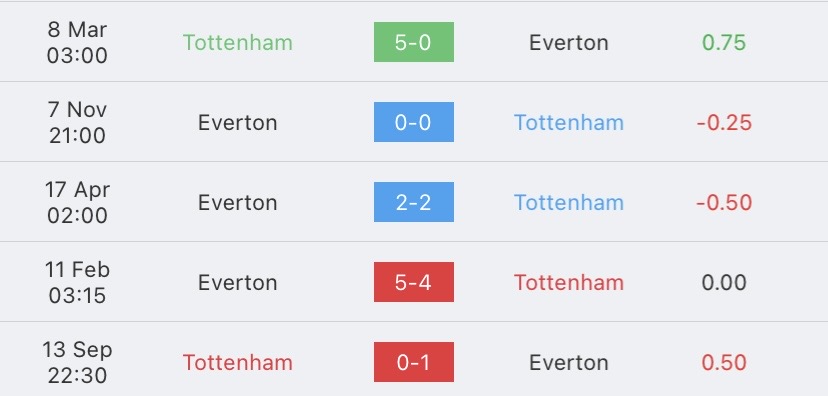Select red Tottenham in 13 Sep match
828x396 pixels.
[238, 363]
